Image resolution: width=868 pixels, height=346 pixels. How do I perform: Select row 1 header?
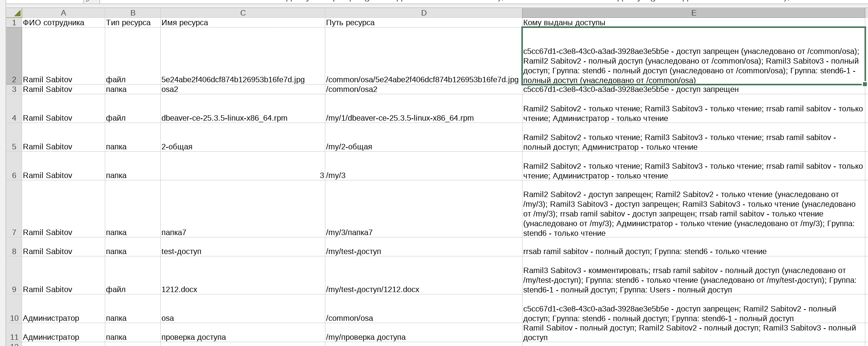point(14,22)
